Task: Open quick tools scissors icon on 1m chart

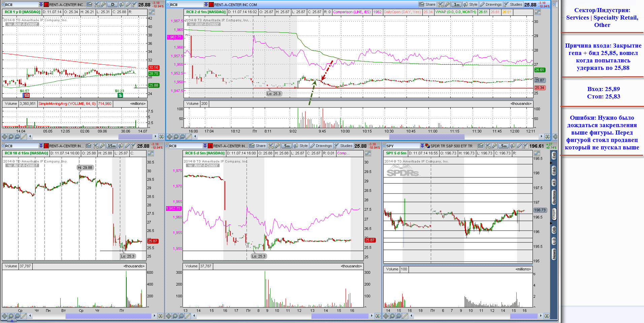Action: coord(441,4)
